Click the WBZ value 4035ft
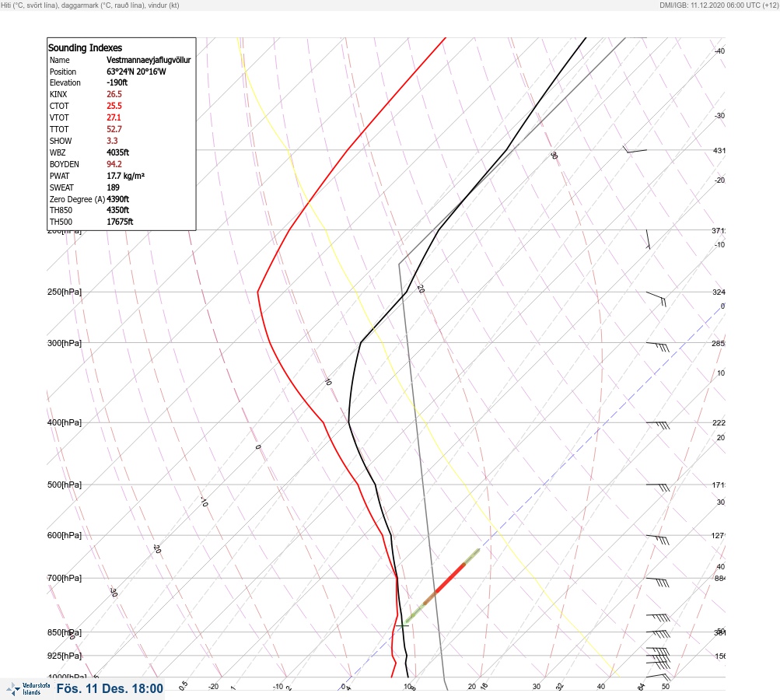Image resolution: width=780 pixels, height=700 pixels. point(118,152)
